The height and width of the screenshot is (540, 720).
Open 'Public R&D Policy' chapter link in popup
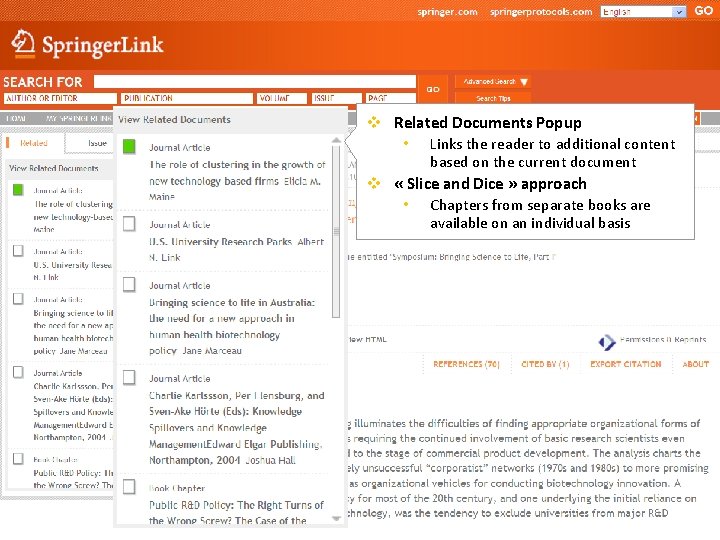pyautogui.click(x=236, y=512)
